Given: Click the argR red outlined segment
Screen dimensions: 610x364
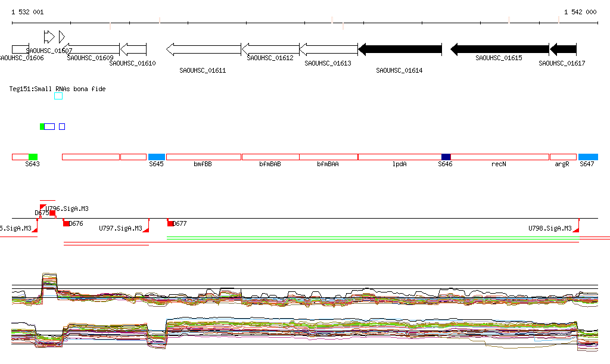Looking at the screenshot, I should pyautogui.click(x=563, y=157).
